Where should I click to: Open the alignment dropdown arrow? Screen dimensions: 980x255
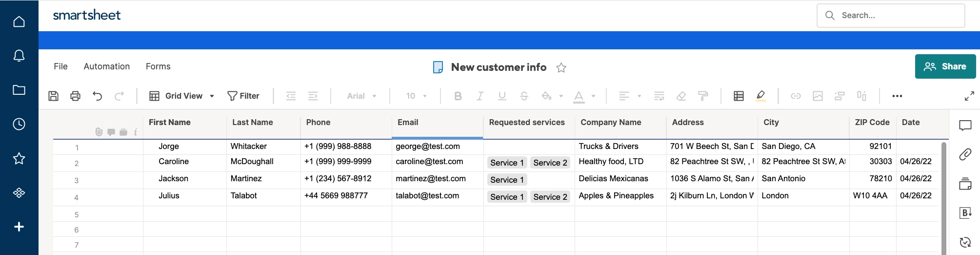(x=639, y=96)
